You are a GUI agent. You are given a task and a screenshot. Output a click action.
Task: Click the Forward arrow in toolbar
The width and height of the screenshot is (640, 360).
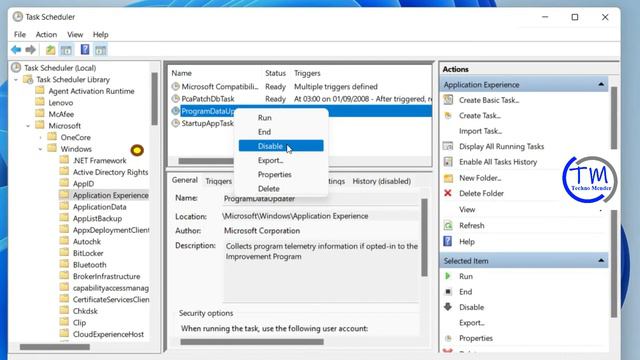tap(31, 50)
